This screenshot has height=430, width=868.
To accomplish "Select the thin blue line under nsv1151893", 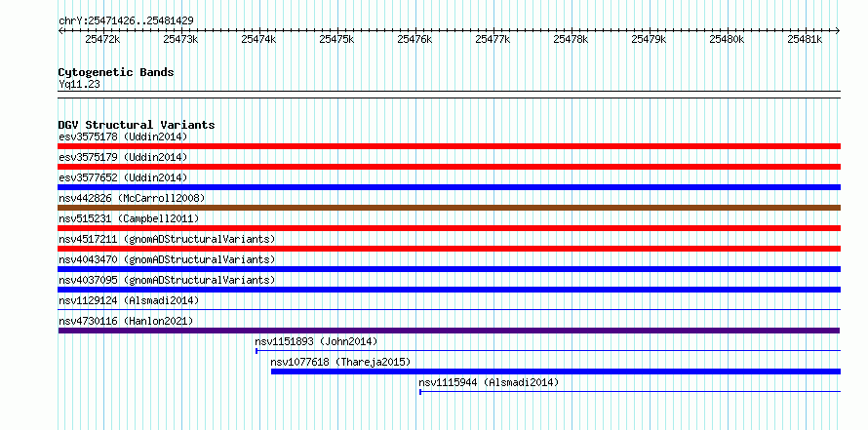I will [x=548, y=351].
